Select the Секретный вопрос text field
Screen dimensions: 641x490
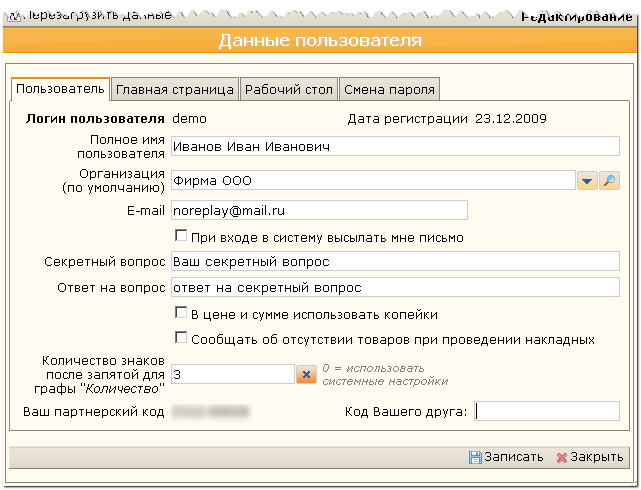coord(394,262)
